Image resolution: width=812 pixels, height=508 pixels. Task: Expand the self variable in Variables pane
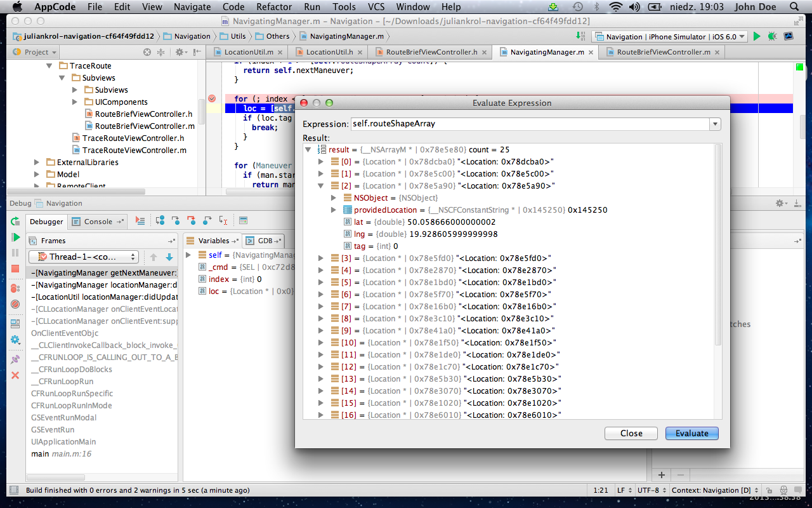click(189, 255)
